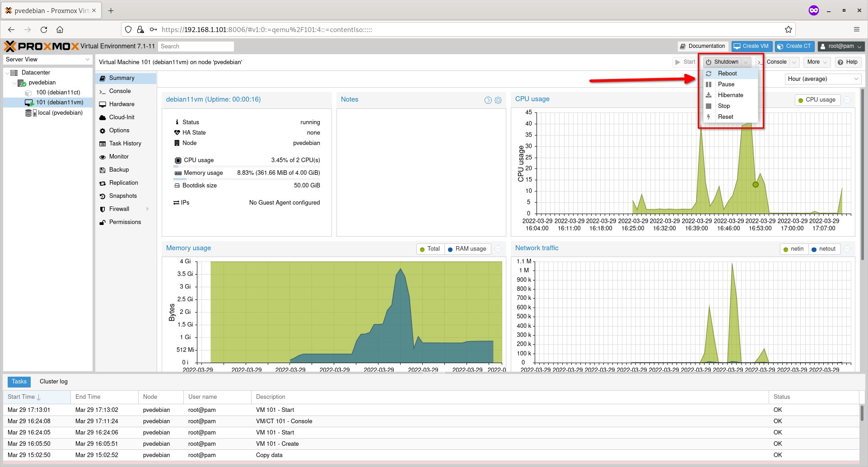Select the Copy data task row
This screenshot has height=467, width=868.
click(x=431, y=455)
